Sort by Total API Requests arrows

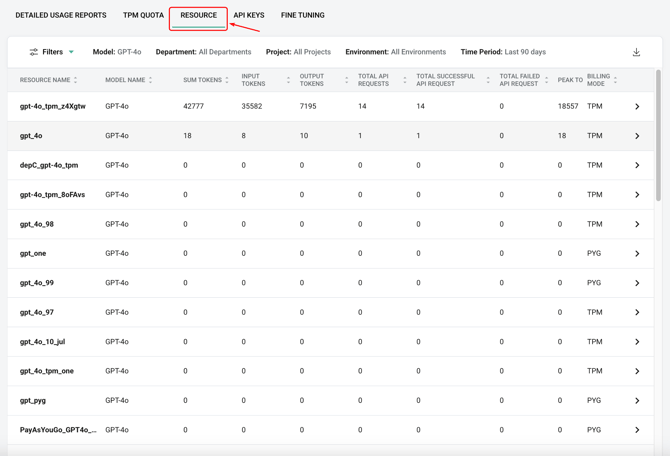(404, 80)
